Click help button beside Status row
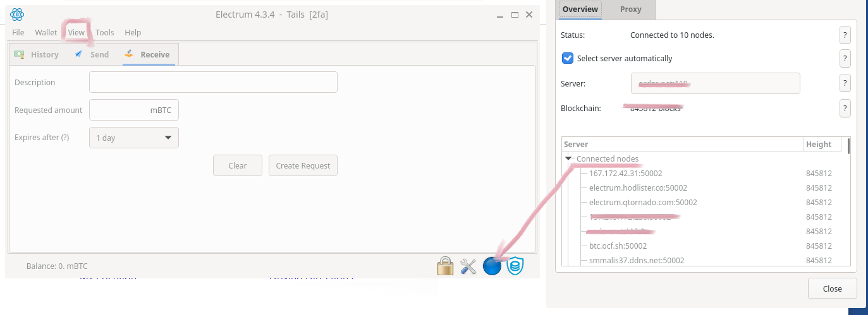This screenshot has width=868, height=315. click(845, 35)
